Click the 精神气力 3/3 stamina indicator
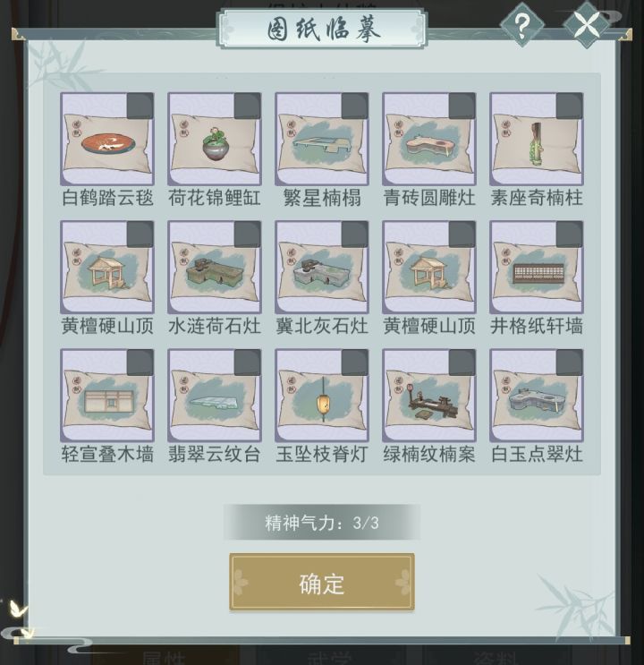This screenshot has height=665, width=644. tap(322, 522)
